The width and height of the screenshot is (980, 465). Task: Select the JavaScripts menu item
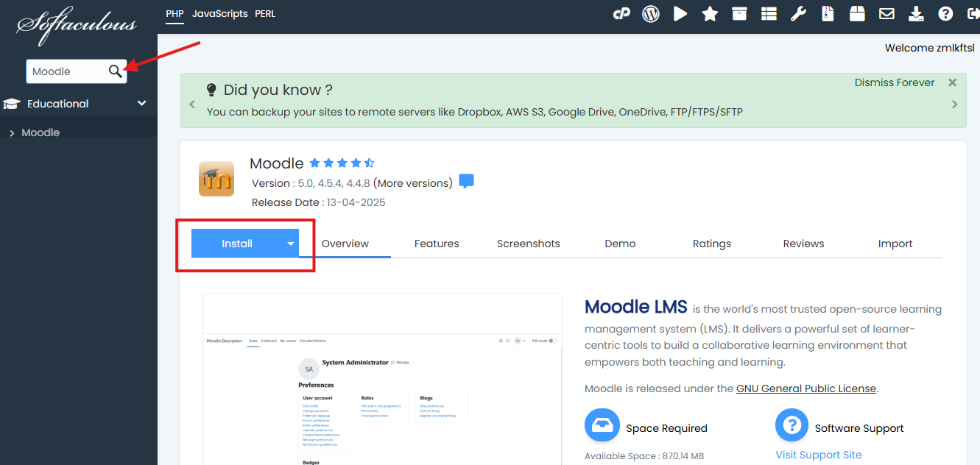coord(219,14)
